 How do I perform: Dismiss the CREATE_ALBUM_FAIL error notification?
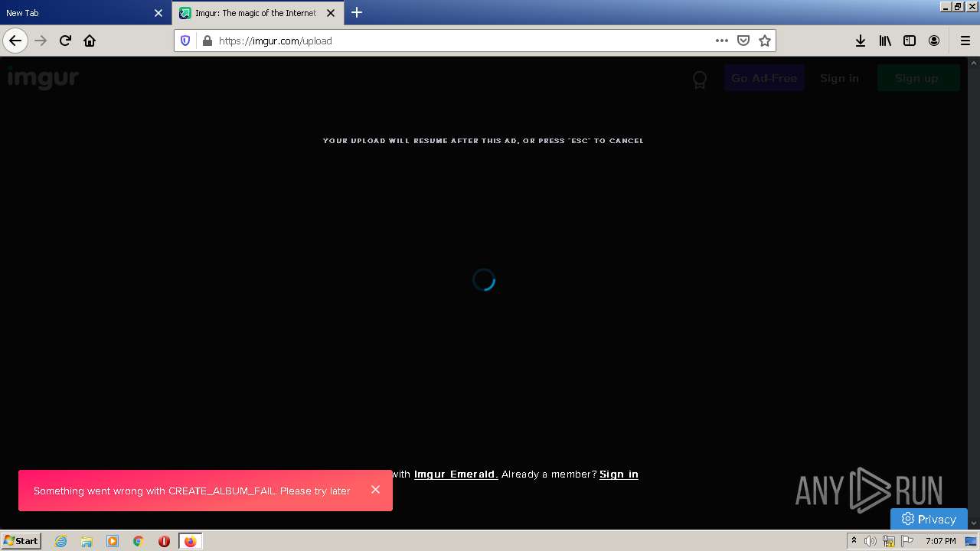coord(375,490)
